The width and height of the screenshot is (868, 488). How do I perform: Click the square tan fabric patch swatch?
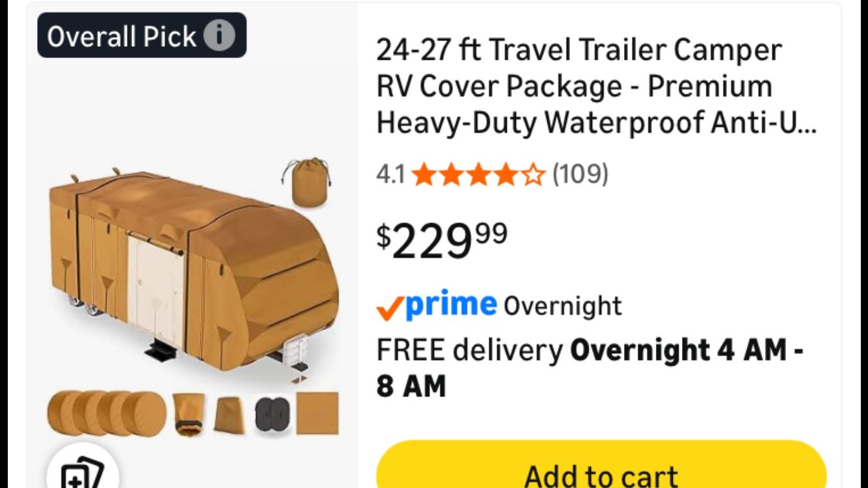pos(317,413)
